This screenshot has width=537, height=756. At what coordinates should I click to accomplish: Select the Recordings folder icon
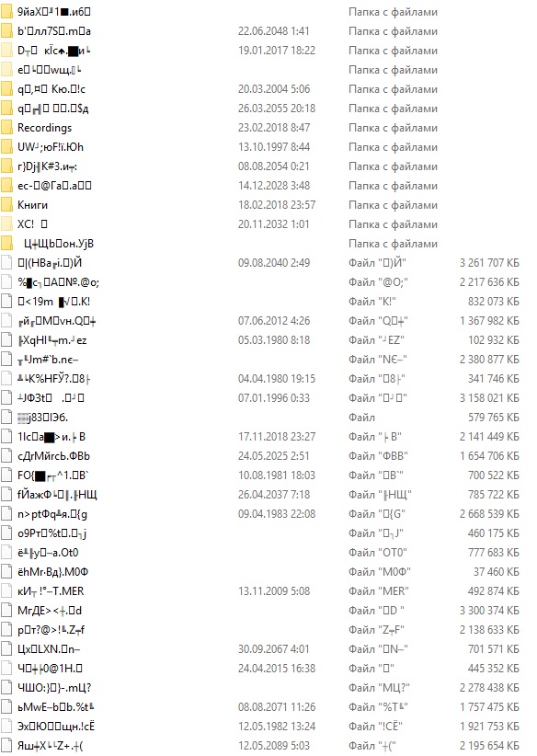[6, 128]
